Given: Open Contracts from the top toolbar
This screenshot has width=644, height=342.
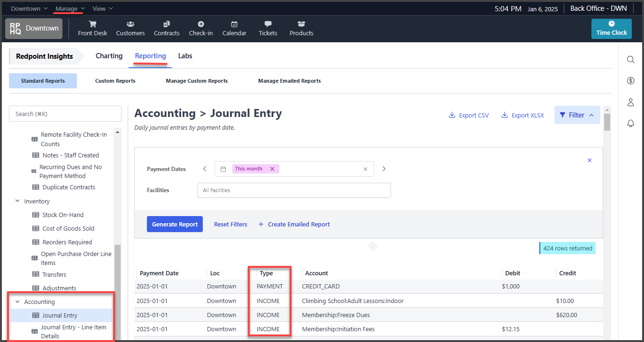Looking at the screenshot, I should pyautogui.click(x=167, y=28).
